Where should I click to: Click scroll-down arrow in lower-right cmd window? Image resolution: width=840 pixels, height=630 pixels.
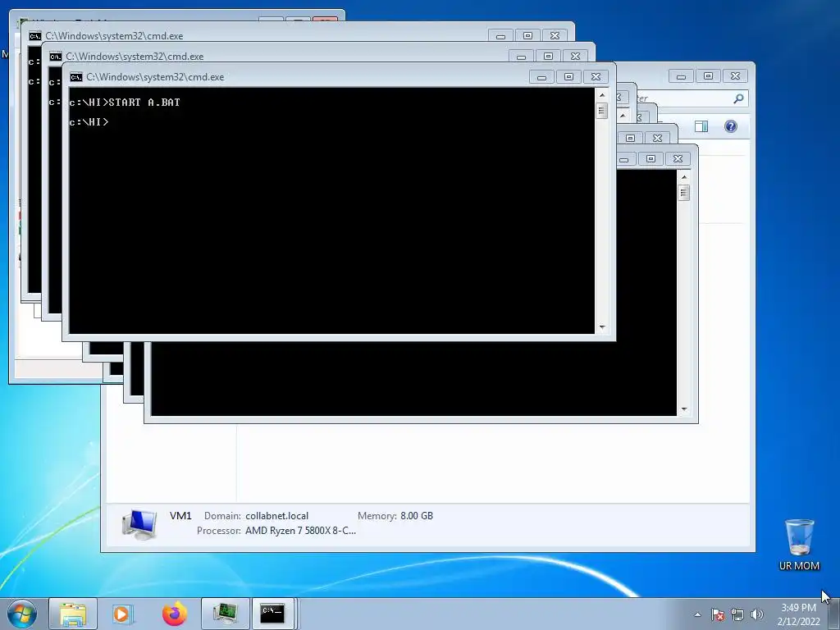[684, 409]
